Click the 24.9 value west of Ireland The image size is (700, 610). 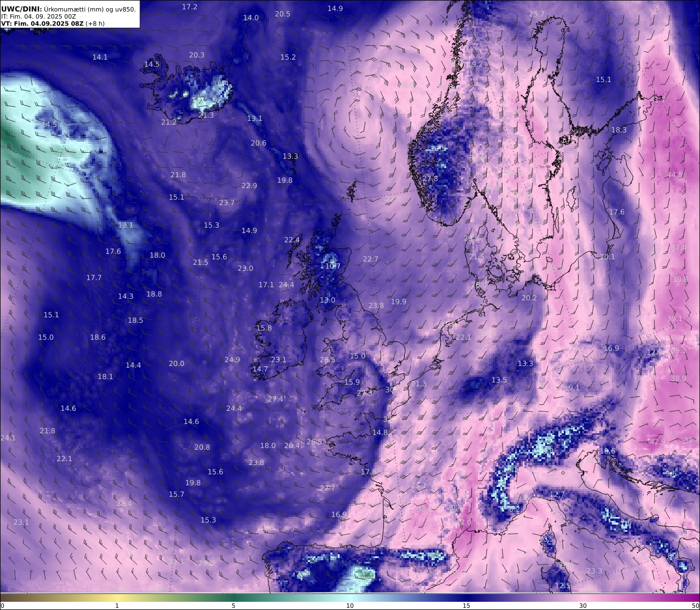(232, 360)
